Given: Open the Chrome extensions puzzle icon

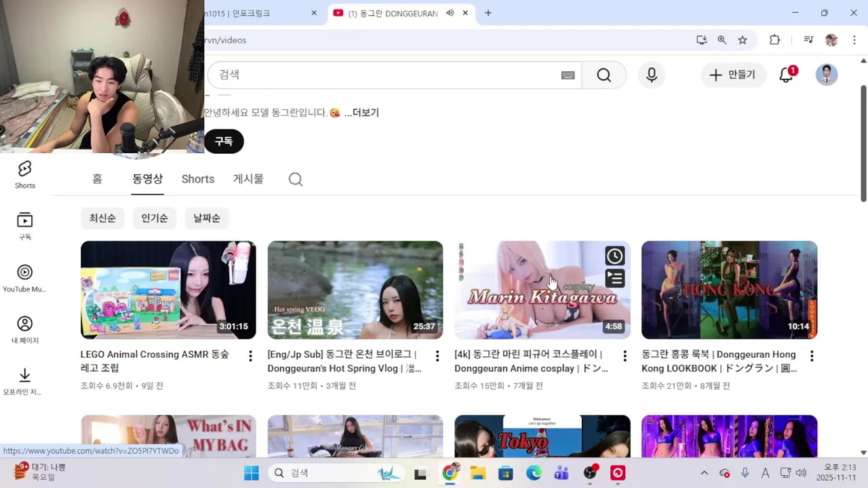Looking at the screenshot, I should [x=774, y=40].
